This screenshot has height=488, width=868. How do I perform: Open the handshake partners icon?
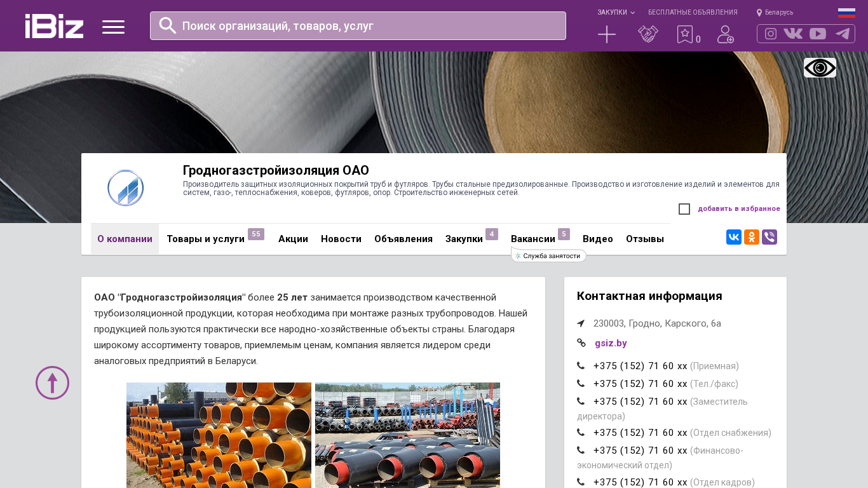[x=648, y=34]
